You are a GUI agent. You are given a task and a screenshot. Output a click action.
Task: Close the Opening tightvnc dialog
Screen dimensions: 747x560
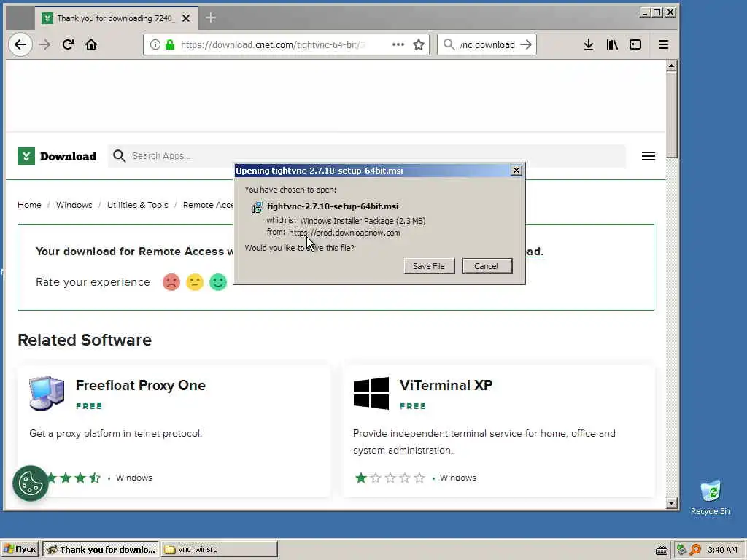pyautogui.click(x=516, y=171)
